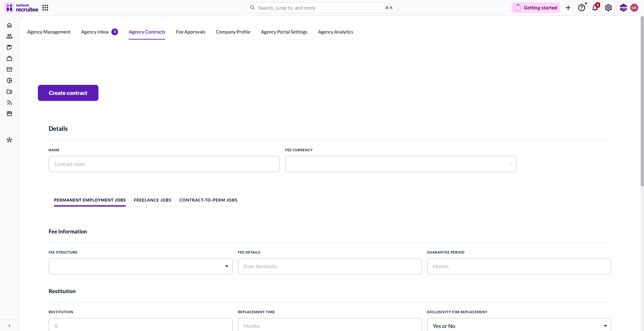The height and width of the screenshot is (331, 644).
Task: Open Jobs briefcase icon in sidebar
Action: point(10,58)
